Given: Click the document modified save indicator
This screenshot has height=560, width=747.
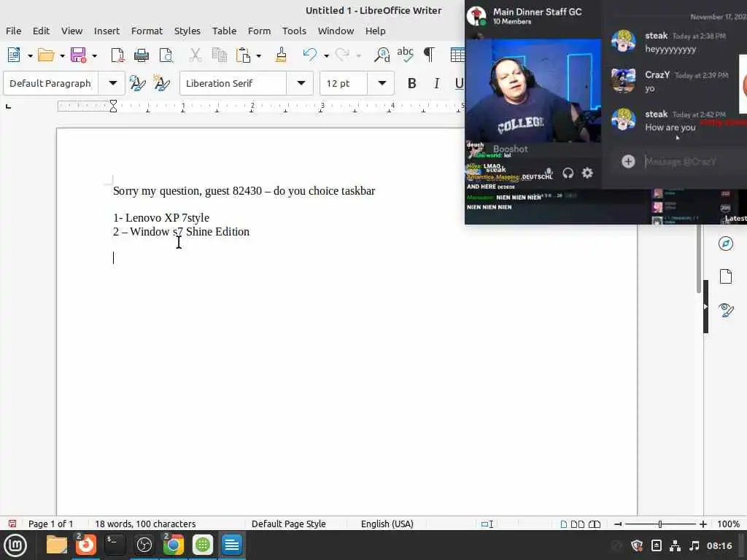Looking at the screenshot, I should coord(12,524).
